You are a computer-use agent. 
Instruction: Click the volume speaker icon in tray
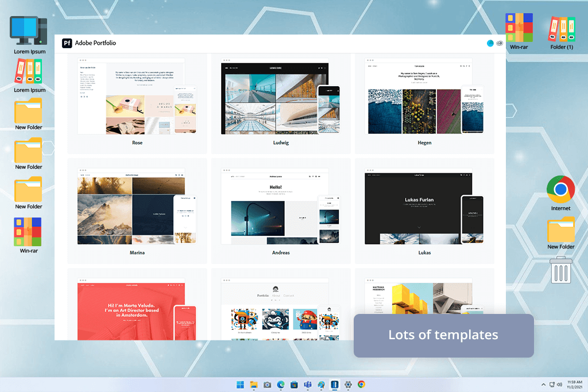(x=559, y=385)
